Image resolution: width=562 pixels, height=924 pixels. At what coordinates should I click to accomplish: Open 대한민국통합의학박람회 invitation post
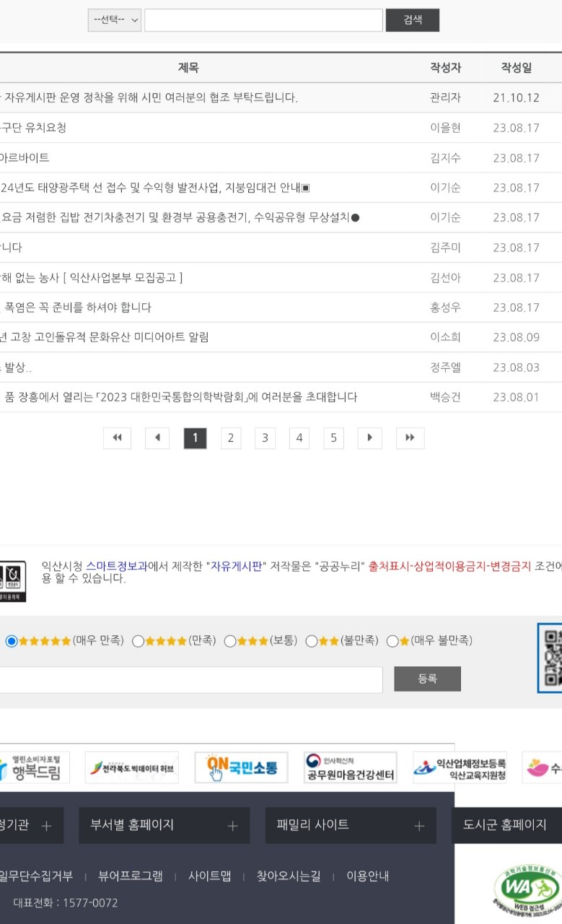[179, 397]
